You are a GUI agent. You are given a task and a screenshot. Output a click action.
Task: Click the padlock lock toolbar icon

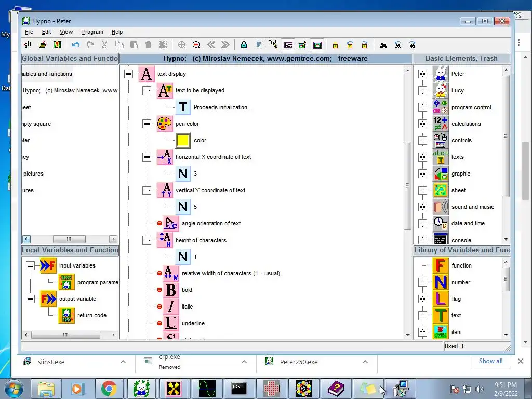pos(244,45)
